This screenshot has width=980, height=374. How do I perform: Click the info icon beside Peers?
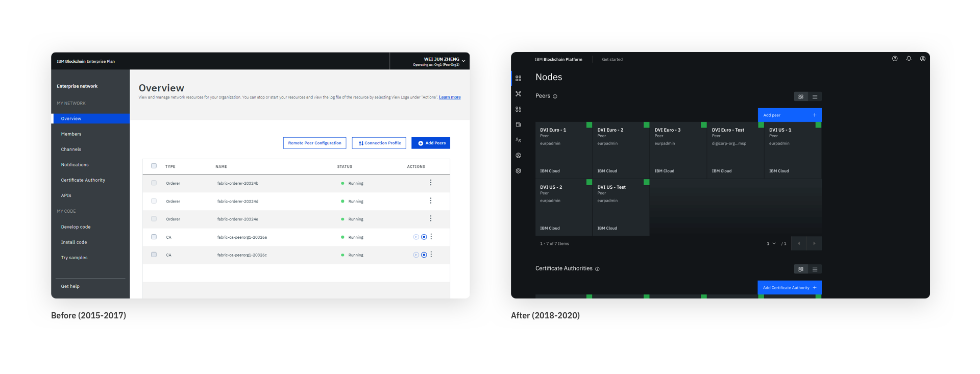[x=555, y=96]
